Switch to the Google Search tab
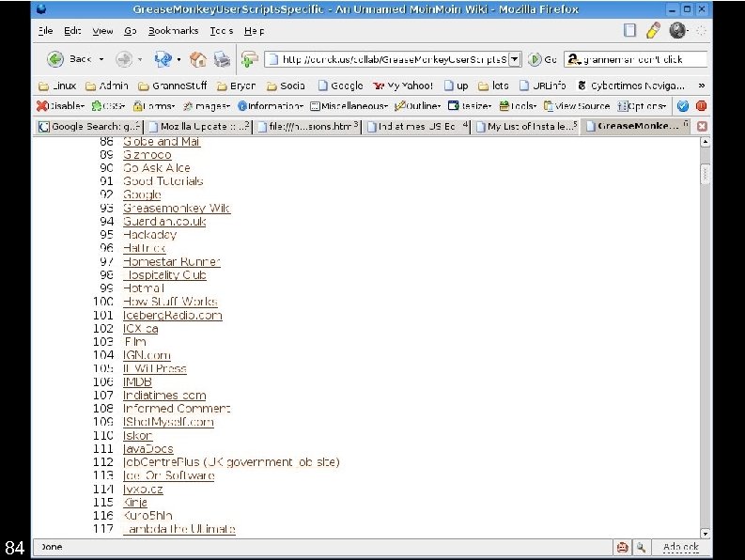 pyautogui.click(x=90, y=127)
